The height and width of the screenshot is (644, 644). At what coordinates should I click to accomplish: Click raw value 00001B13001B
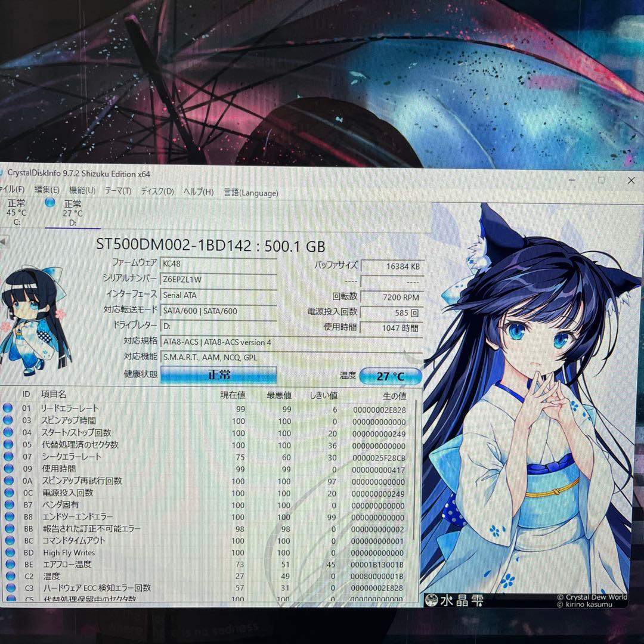click(x=377, y=565)
